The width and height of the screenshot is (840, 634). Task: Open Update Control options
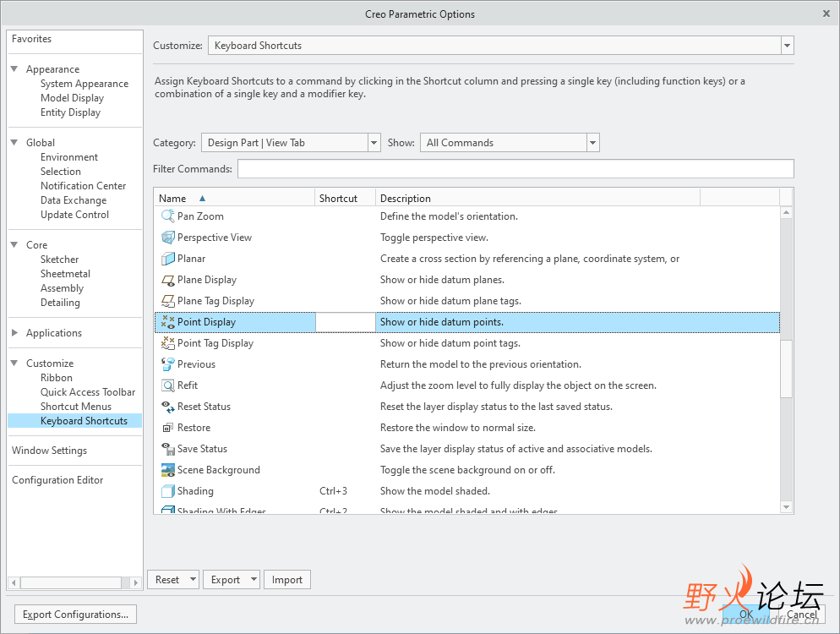(74, 215)
